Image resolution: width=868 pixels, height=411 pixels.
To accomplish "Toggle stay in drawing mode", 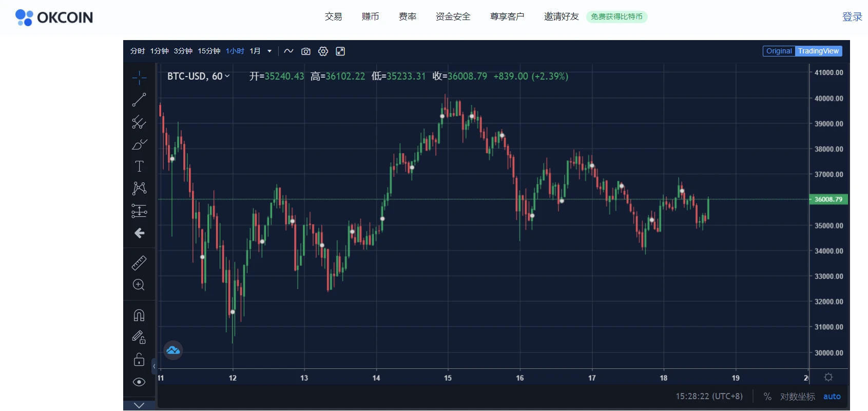I will [139, 337].
